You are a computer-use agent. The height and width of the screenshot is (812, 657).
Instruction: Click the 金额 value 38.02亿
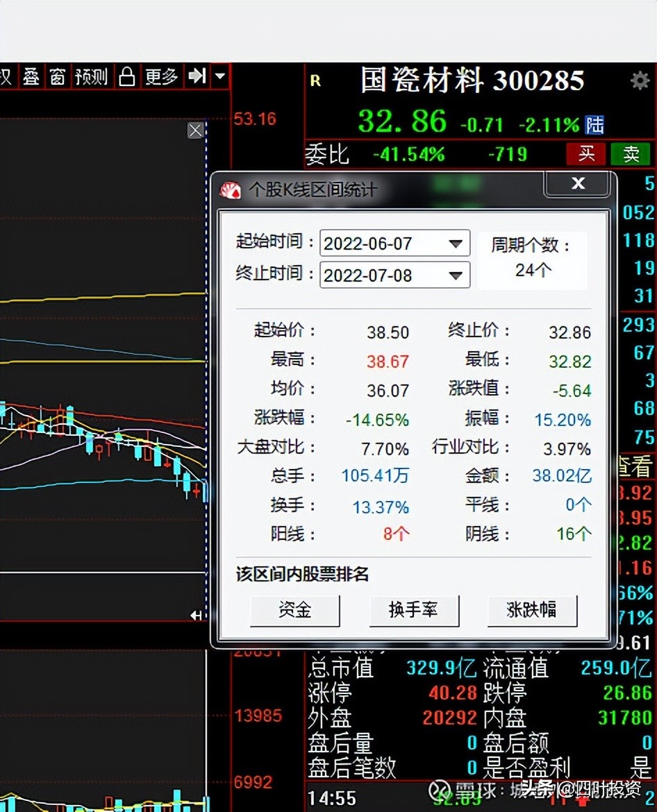[x=562, y=475]
